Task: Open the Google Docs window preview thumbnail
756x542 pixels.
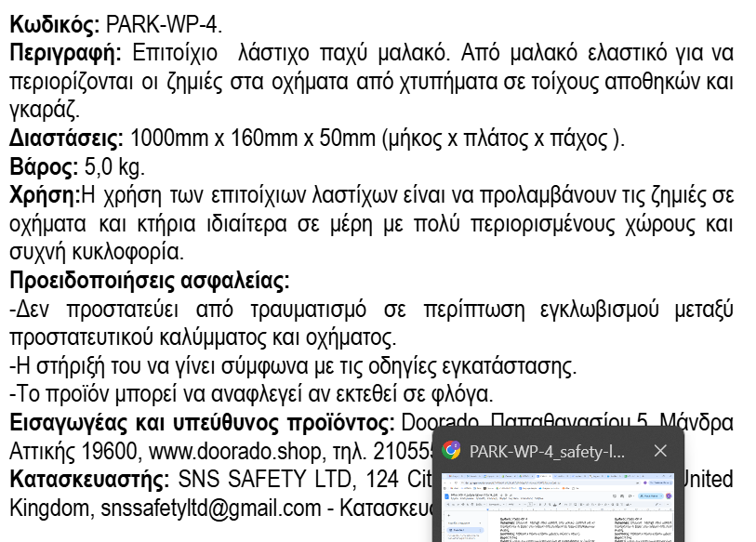Action: pos(557,508)
